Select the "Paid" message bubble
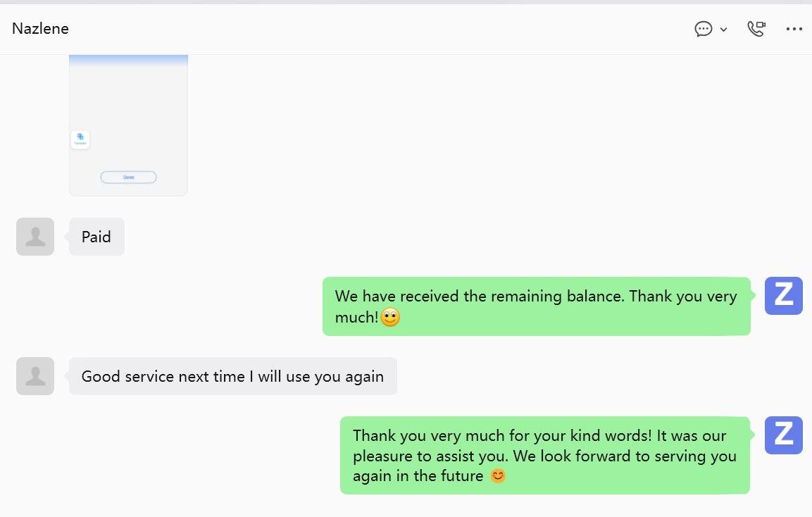The image size is (812, 517). click(x=96, y=237)
